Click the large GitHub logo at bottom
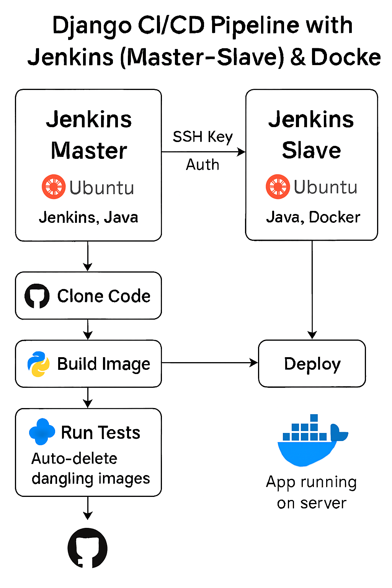This screenshot has height=588, width=392. [x=88, y=548]
